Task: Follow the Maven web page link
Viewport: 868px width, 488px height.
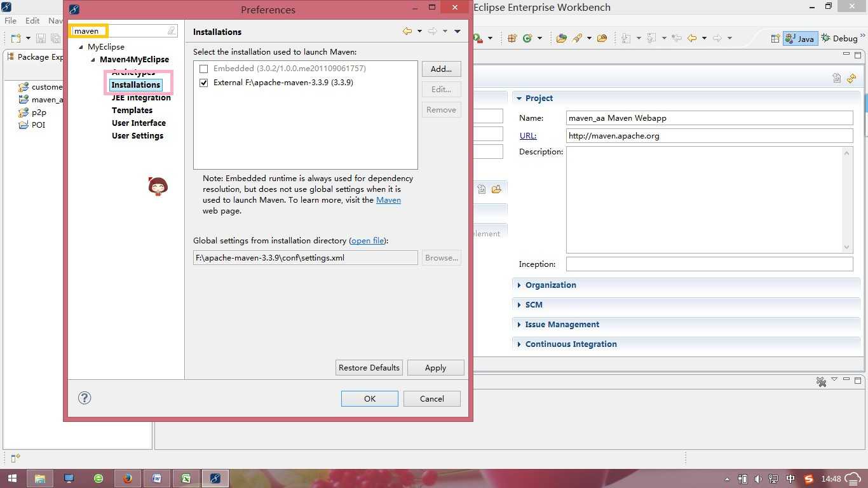Action: pyautogui.click(x=388, y=200)
